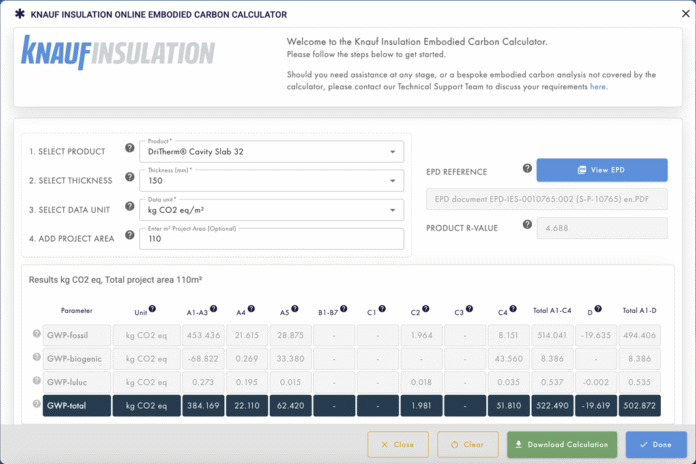
Task: Click the GWP-luluc parameter cell
Action: [x=77, y=382]
